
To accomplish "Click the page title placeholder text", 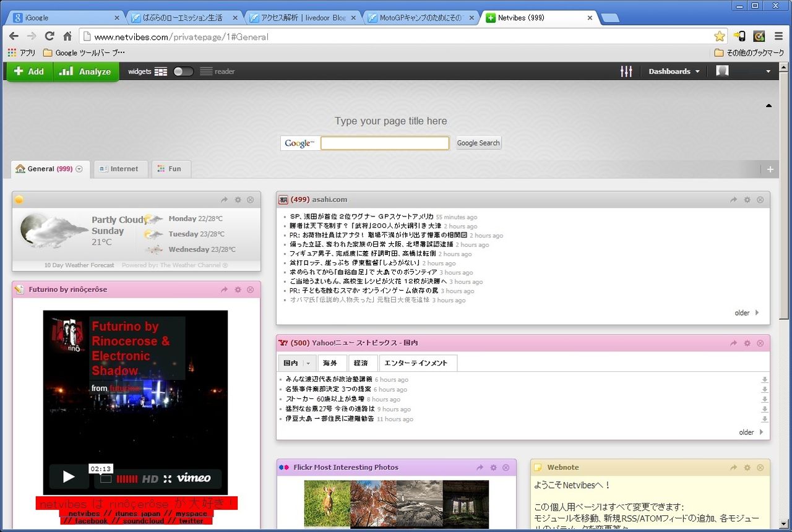I will click(390, 121).
